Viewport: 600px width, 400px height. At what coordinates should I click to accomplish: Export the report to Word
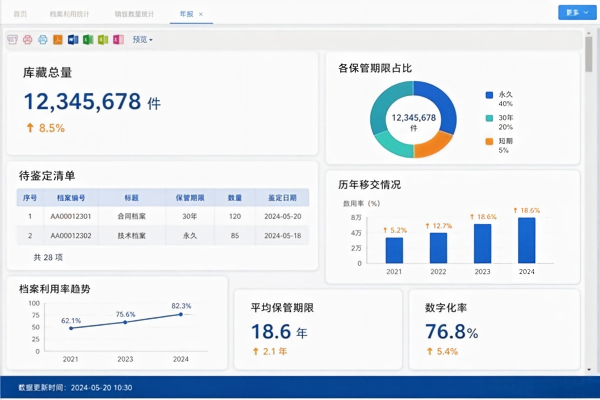coord(73,39)
